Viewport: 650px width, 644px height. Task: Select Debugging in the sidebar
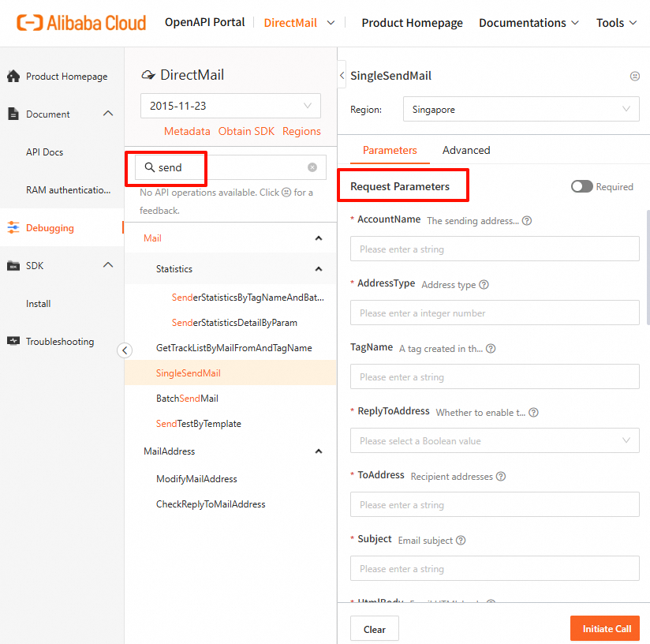coord(50,227)
